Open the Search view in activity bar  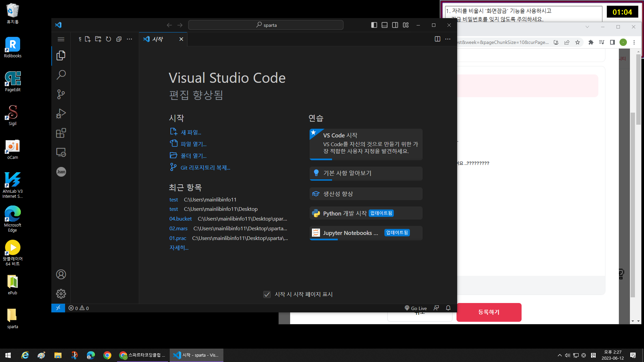pyautogui.click(x=61, y=75)
